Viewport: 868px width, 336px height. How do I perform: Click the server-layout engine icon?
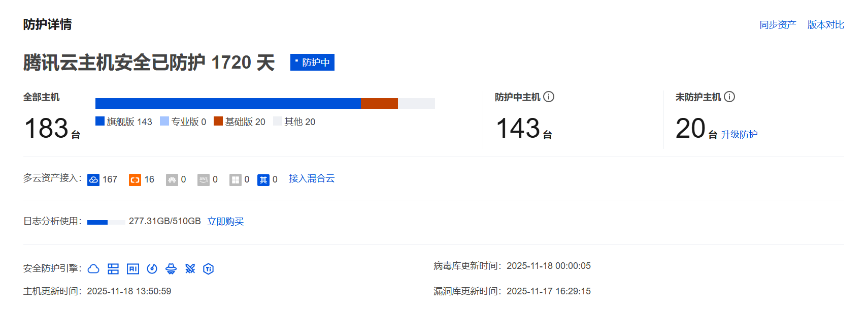pos(113,269)
